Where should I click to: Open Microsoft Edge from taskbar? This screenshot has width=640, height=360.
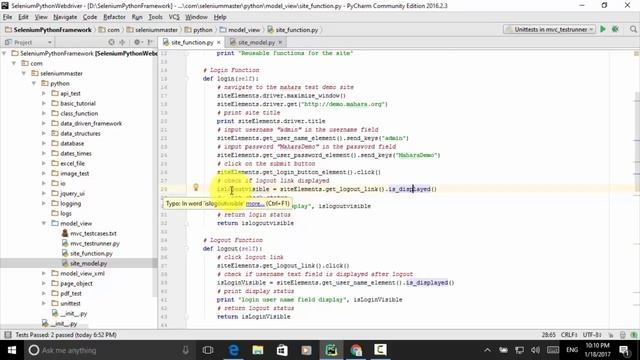233,350
